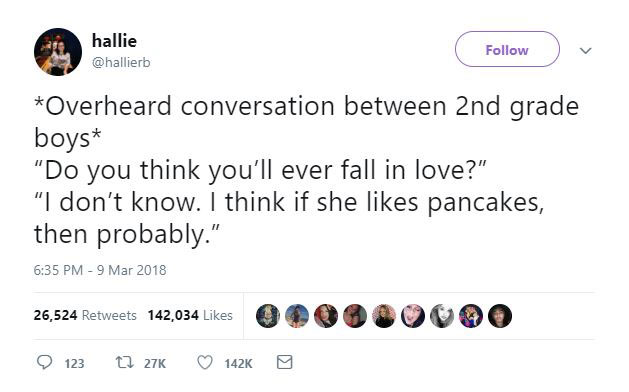Retweet using the arrows icon
This screenshot has width=629, height=392.
pos(125,363)
